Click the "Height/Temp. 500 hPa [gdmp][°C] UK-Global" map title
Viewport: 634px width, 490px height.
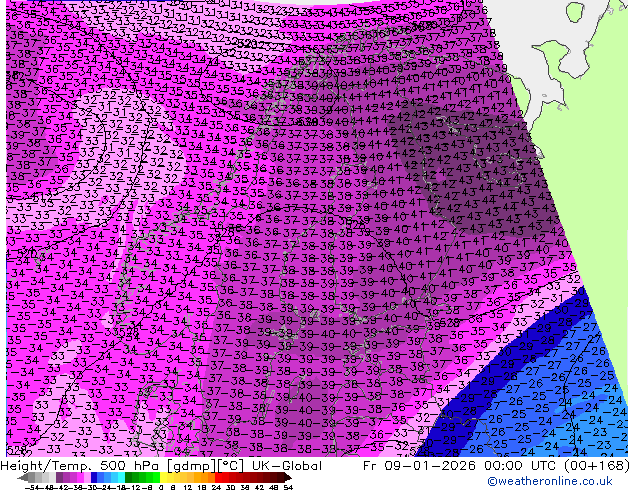click(161, 466)
